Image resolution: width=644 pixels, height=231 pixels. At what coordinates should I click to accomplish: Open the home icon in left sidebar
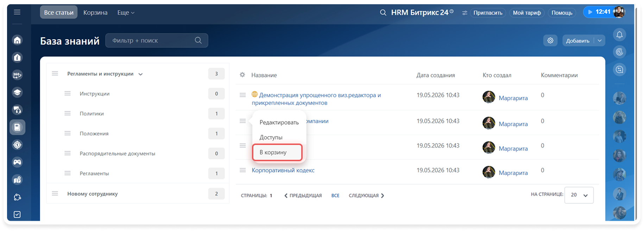tap(17, 40)
